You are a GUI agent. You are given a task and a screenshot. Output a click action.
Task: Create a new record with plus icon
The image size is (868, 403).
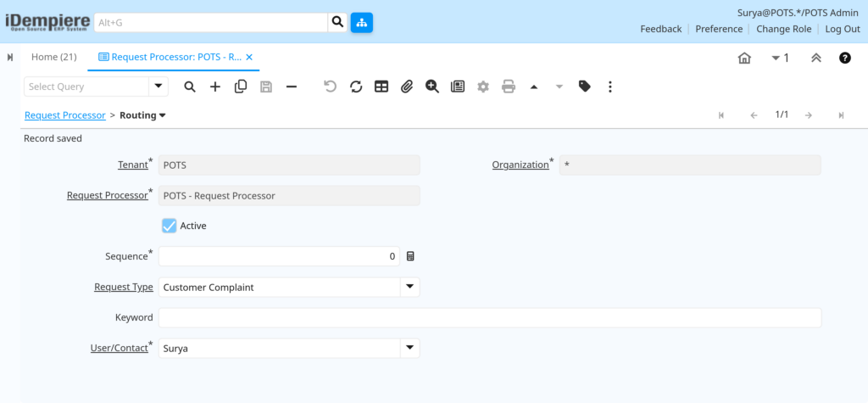215,87
